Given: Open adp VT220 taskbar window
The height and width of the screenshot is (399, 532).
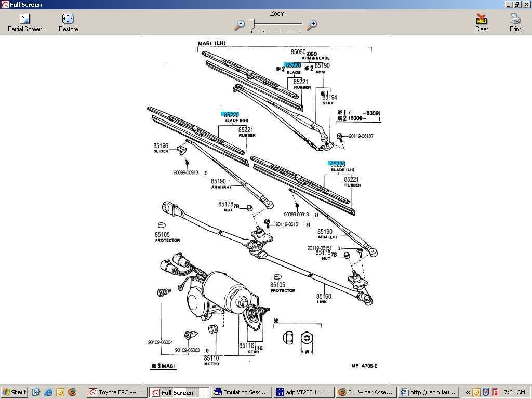Looking at the screenshot, I should click(303, 392).
